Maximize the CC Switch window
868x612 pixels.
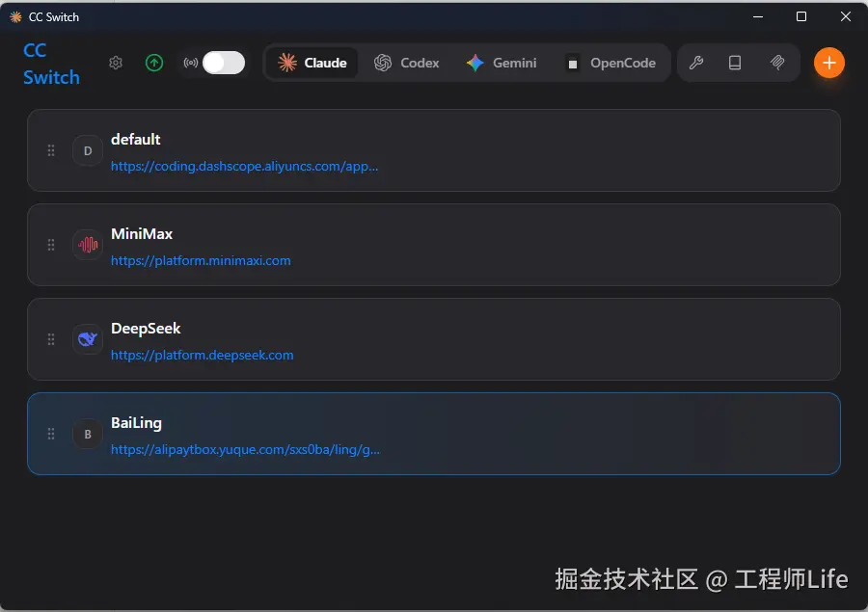tap(801, 16)
